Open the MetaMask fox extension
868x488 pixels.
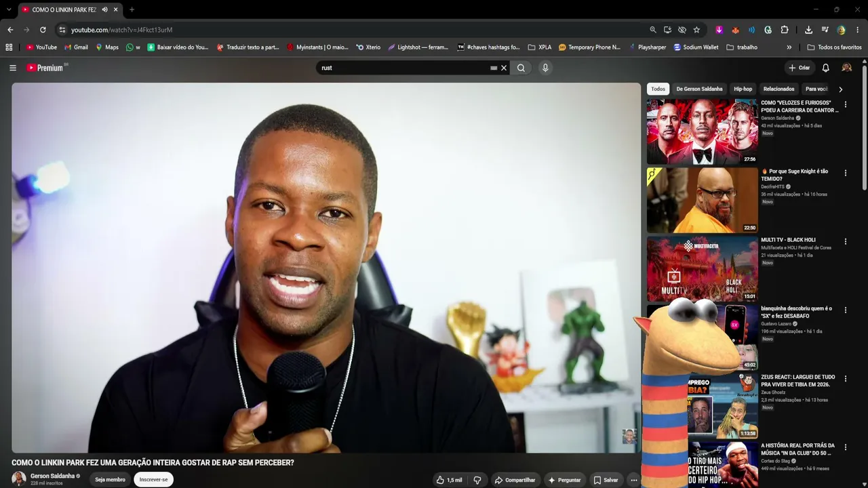735,30
